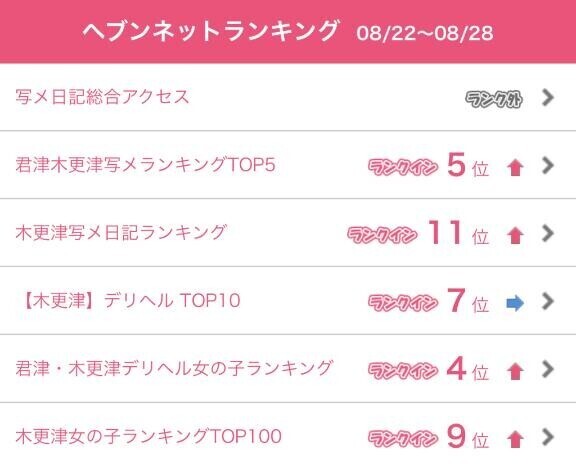Open the chevron for 木更津女の子ランキングTOP100

point(548,437)
